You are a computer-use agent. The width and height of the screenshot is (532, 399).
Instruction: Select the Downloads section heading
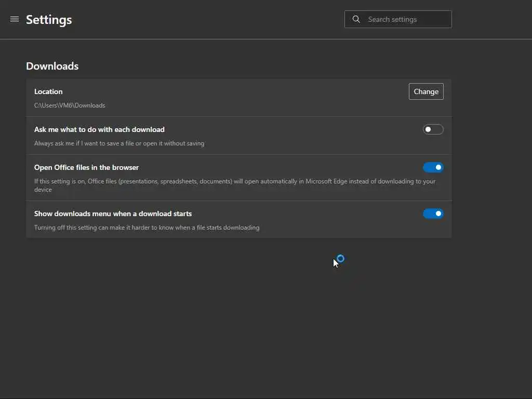[52, 66]
